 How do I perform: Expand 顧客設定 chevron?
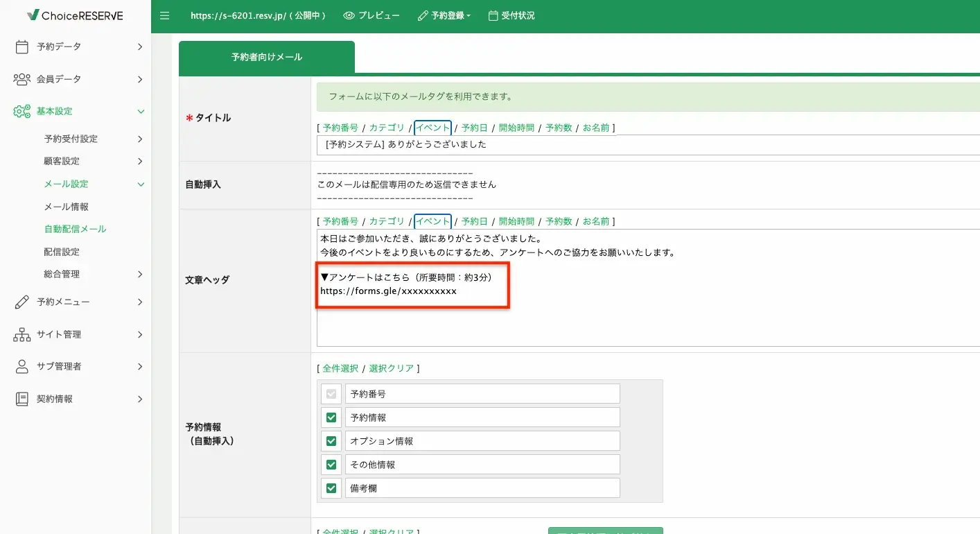click(140, 161)
